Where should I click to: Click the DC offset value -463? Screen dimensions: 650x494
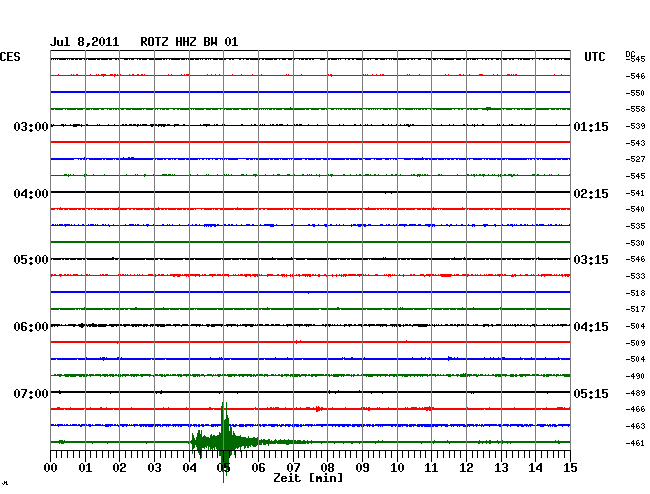(x=635, y=426)
